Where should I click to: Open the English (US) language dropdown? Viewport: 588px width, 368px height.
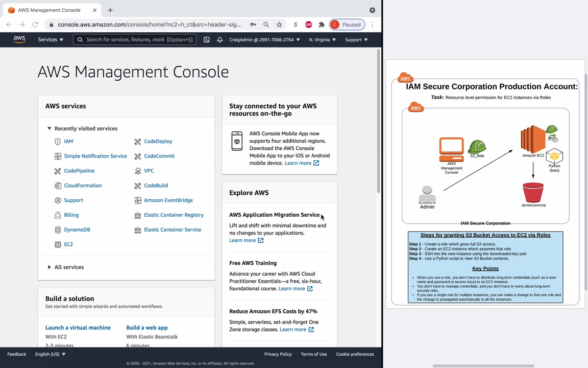click(50, 354)
